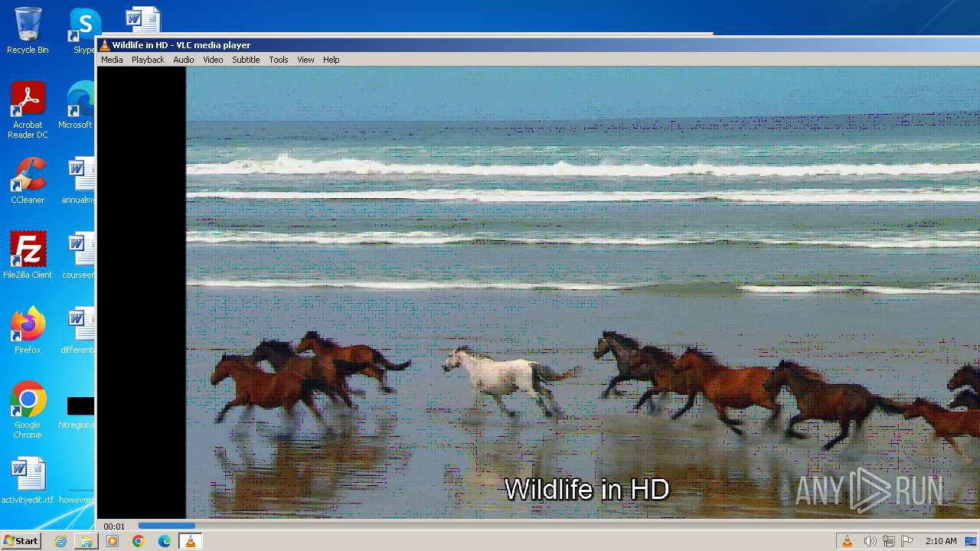Viewport: 980px width, 551px height.
Task: Launch Chrome from the taskbar
Action: click(138, 541)
